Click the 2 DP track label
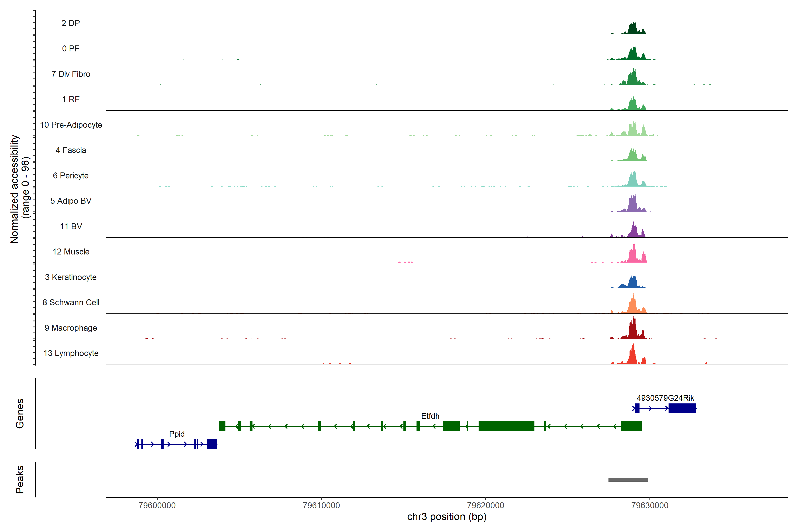This screenshot has height=532, width=798. 70,23
